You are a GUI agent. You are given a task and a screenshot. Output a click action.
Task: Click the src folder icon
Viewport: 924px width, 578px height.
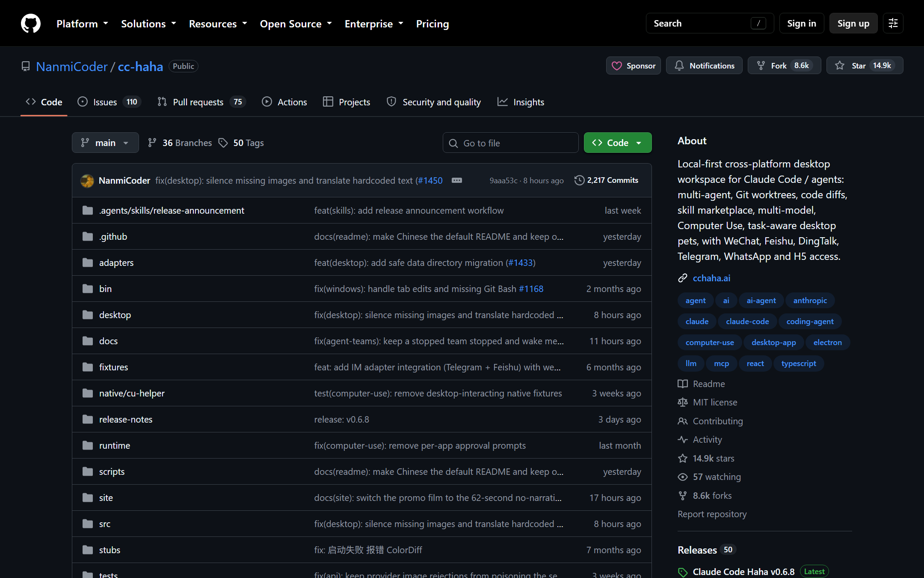click(x=88, y=524)
